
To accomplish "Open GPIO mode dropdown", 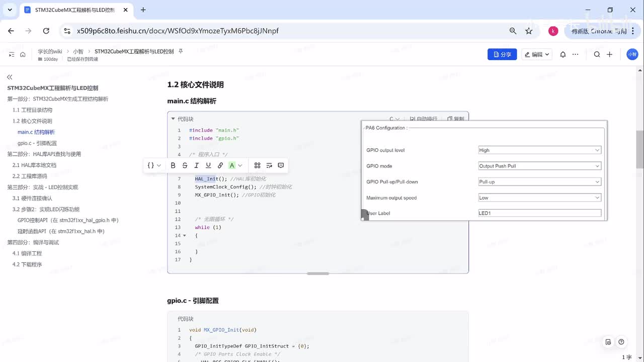I will (540, 166).
